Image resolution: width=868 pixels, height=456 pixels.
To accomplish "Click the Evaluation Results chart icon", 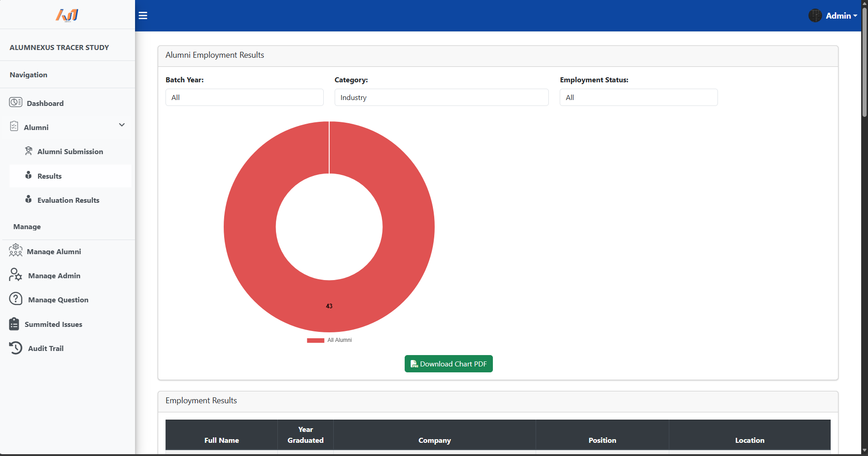I will (28, 200).
